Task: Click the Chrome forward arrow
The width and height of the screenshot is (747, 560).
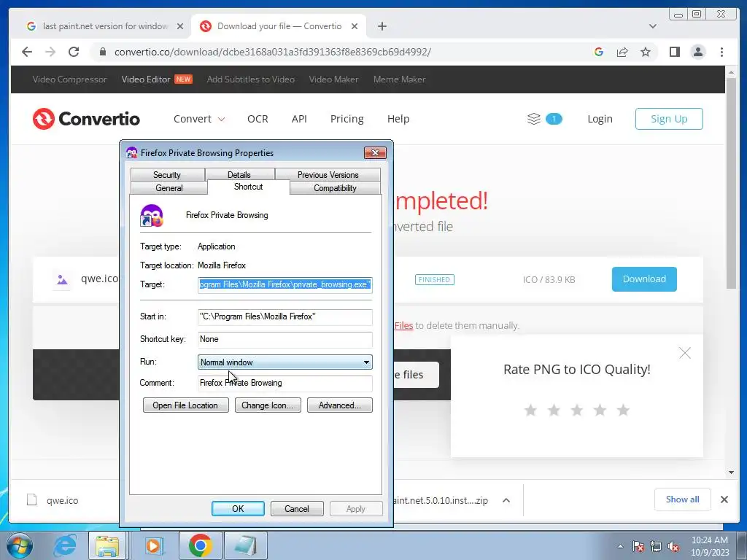Action: (x=50, y=52)
